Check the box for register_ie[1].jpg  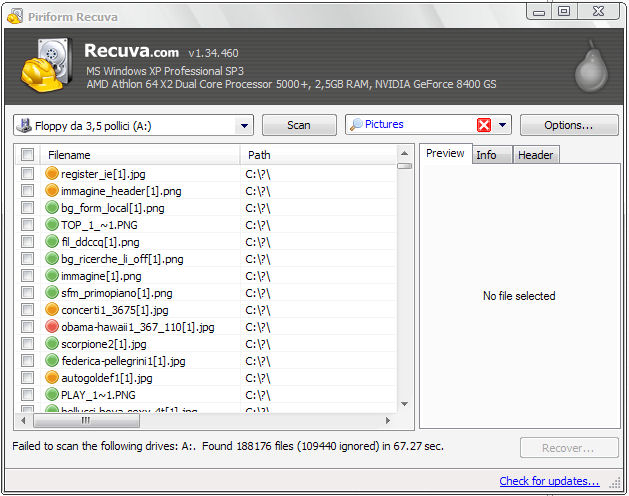(27, 173)
